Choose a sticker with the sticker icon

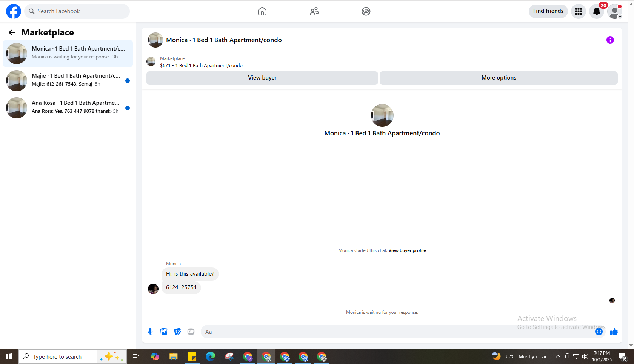pos(177,332)
